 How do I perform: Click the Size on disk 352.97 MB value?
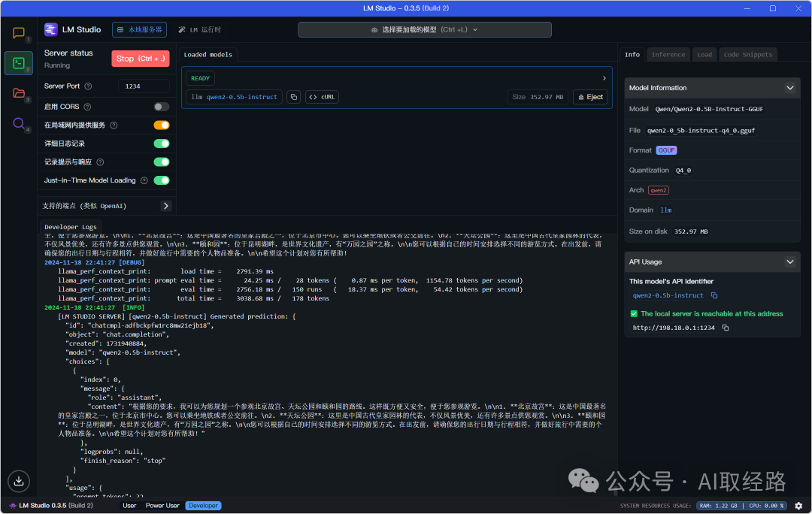click(x=691, y=231)
